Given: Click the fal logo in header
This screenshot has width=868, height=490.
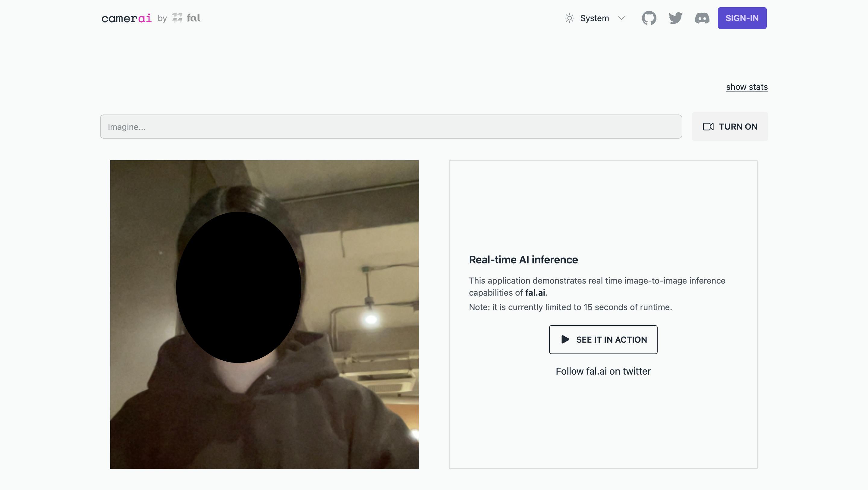Looking at the screenshot, I should click(186, 18).
